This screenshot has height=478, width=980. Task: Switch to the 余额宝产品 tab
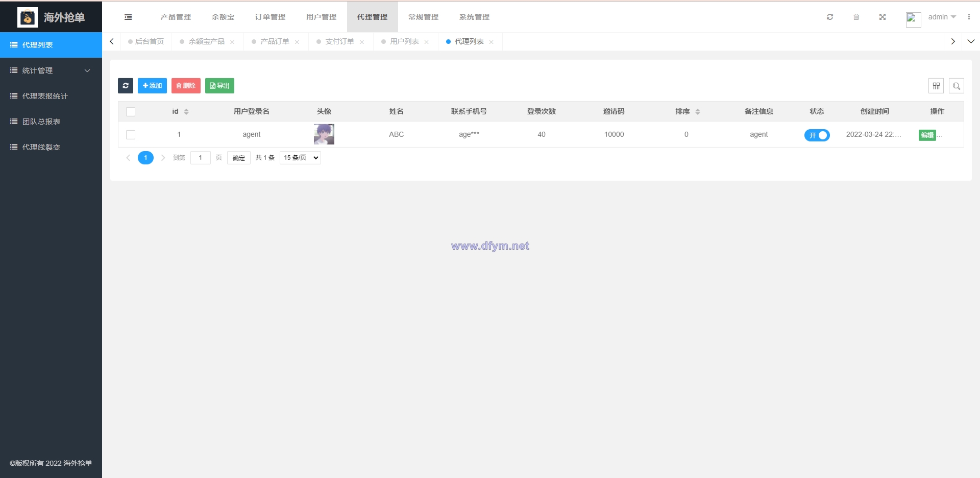207,41
